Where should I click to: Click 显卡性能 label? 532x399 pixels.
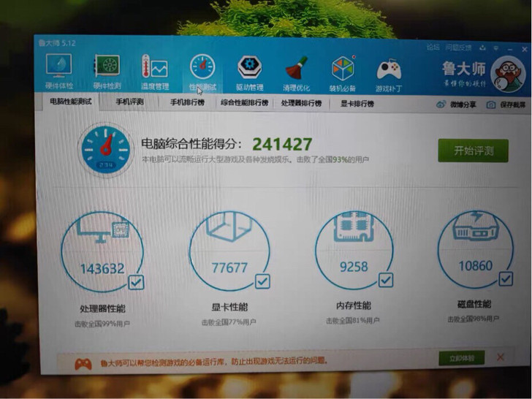click(229, 308)
